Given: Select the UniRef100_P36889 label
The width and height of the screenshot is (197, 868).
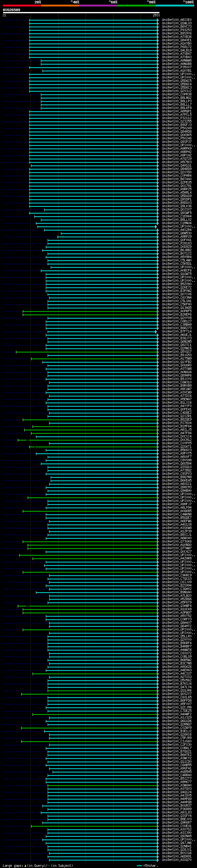Looking at the screenshot, I should coord(177,809).
